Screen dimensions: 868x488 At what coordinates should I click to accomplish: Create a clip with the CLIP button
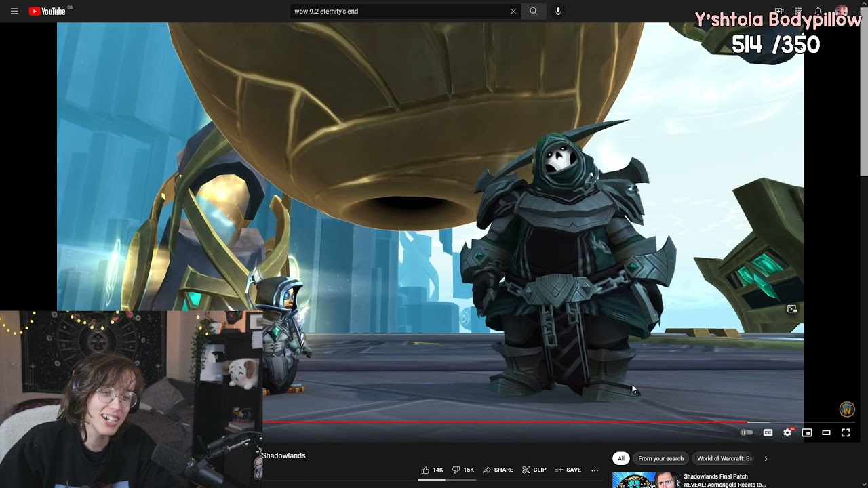pos(534,470)
